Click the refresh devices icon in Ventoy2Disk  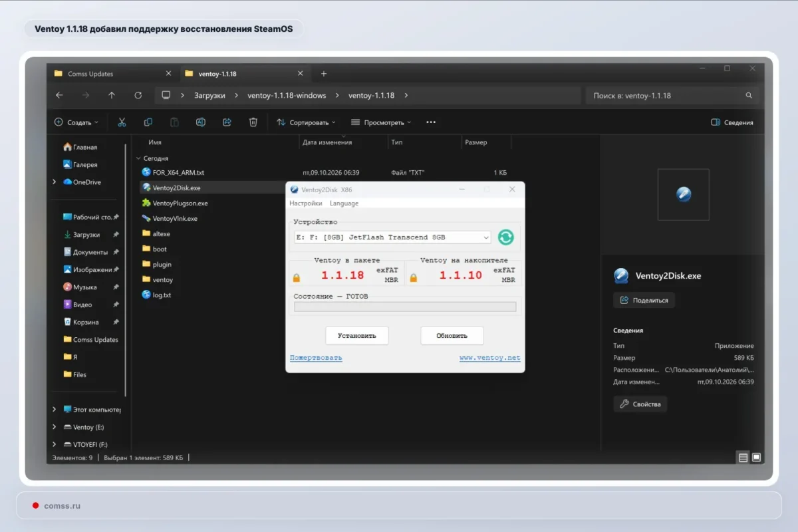[506, 237]
